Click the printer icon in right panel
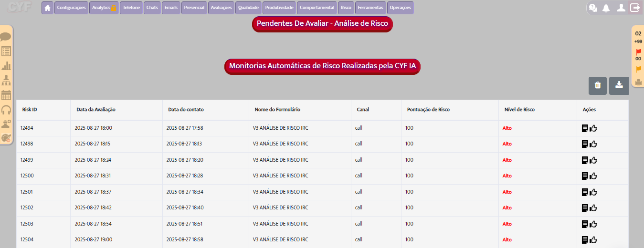Image resolution: width=644 pixels, height=248 pixels. [638, 82]
